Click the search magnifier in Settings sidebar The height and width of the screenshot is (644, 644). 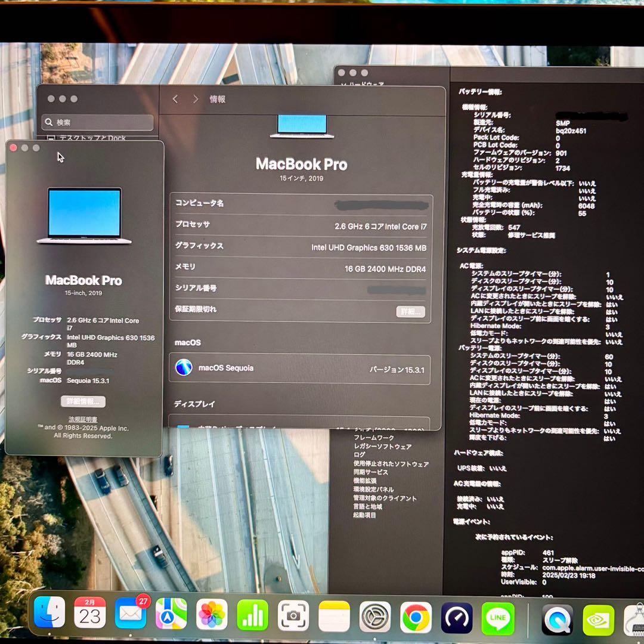click(49, 122)
